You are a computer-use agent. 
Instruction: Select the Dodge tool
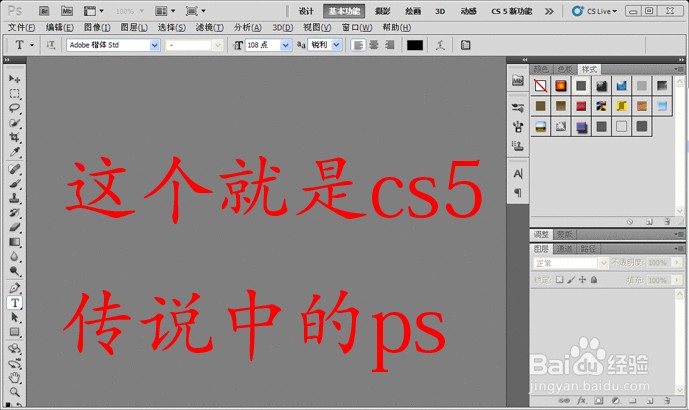click(15, 271)
